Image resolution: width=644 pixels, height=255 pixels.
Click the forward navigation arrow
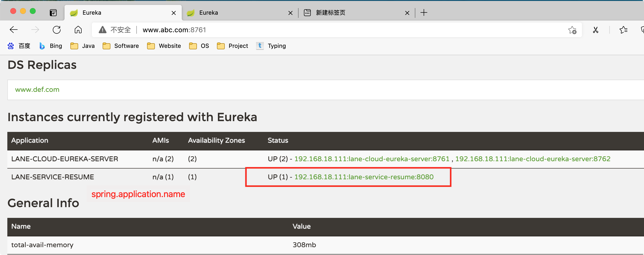point(35,30)
